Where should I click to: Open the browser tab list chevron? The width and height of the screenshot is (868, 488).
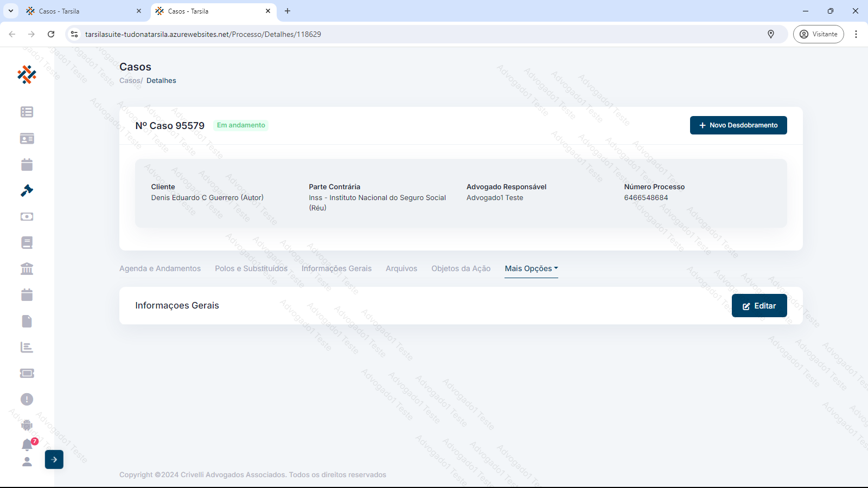[11, 11]
